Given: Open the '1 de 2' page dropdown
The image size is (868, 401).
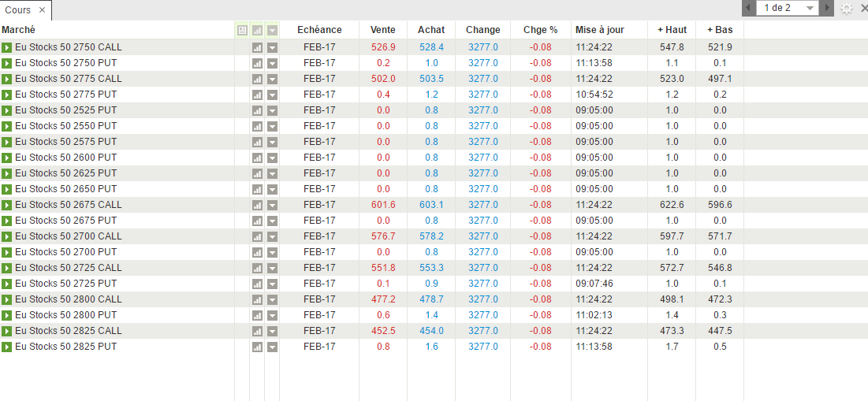Looking at the screenshot, I should (x=787, y=8).
